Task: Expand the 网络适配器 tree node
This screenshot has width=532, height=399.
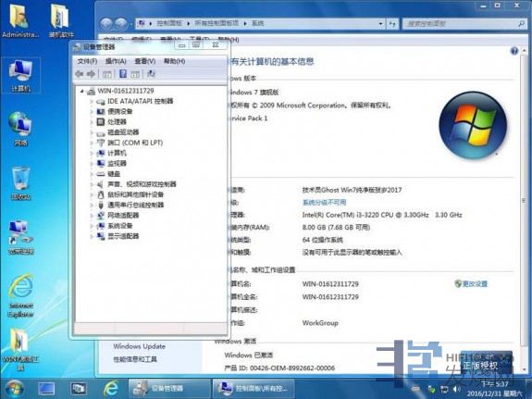Action: (x=92, y=216)
